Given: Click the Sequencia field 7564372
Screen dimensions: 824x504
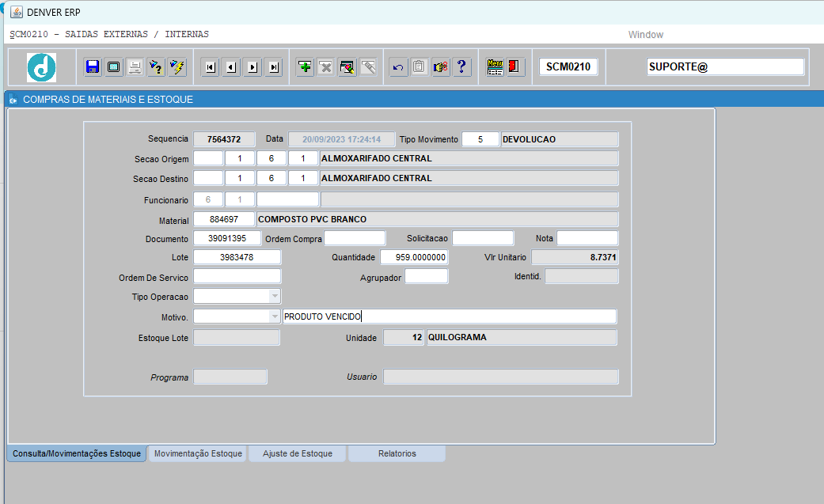Looking at the screenshot, I should tap(224, 139).
